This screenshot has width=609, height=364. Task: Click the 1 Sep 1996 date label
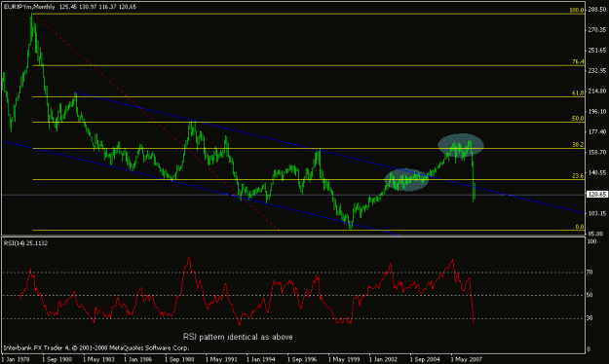[x=302, y=359]
